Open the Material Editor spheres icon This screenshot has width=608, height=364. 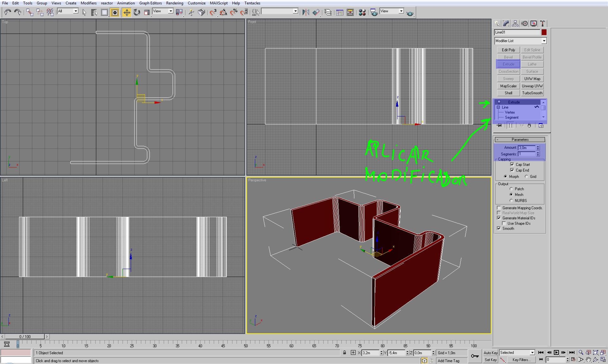pos(362,12)
